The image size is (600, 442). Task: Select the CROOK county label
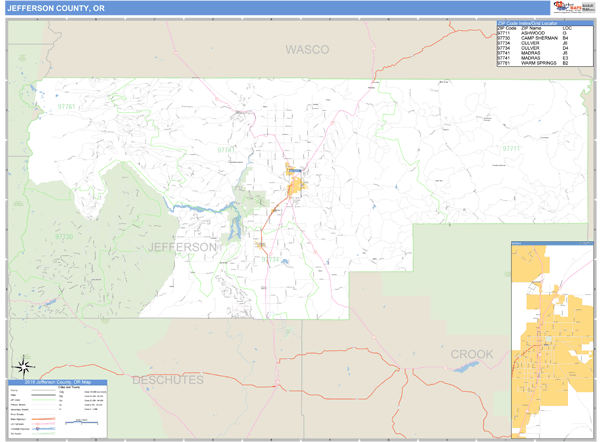click(x=472, y=354)
